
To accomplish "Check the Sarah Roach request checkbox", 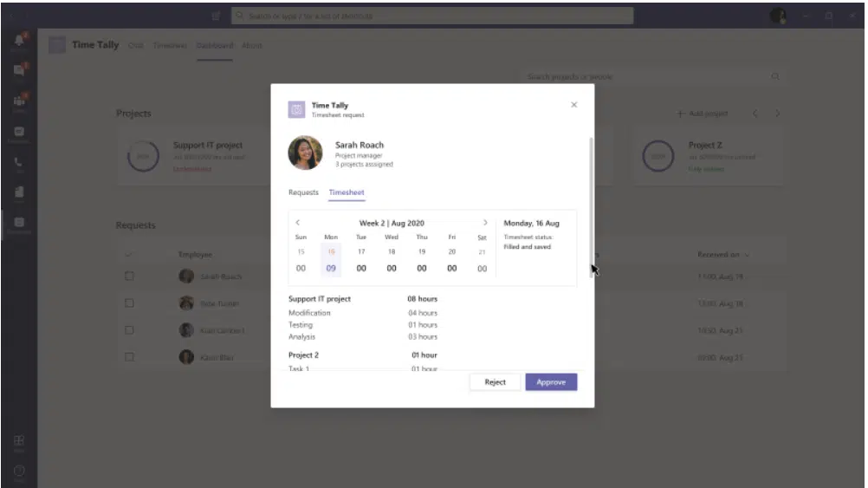I will (x=129, y=276).
